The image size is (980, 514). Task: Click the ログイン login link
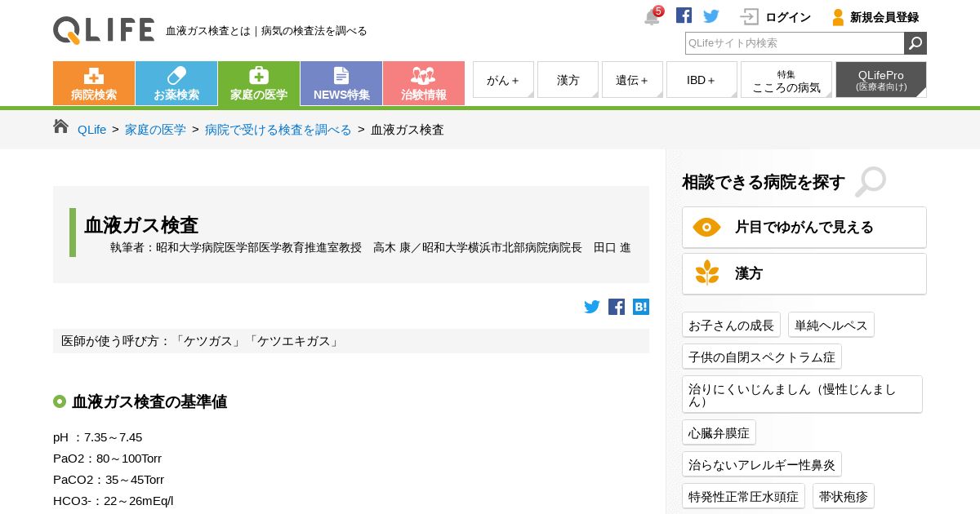(776, 17)
